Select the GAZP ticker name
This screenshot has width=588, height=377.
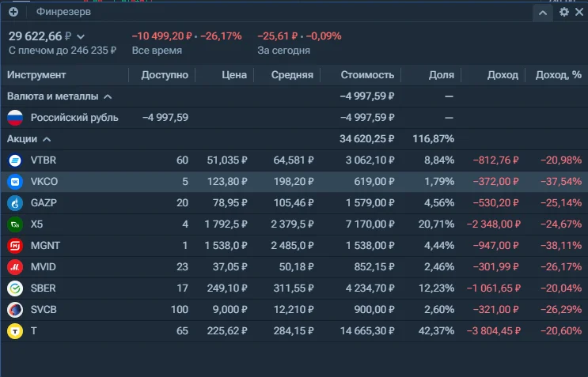coord(44,203)
